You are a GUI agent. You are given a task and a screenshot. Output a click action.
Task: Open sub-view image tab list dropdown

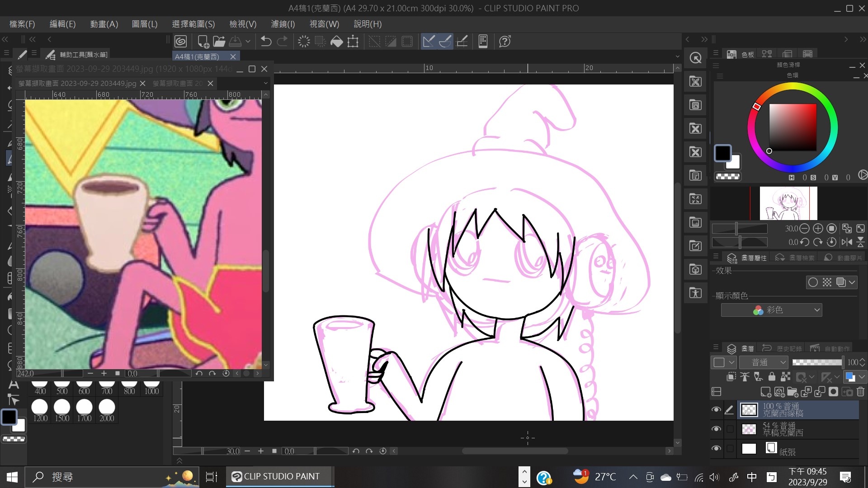(266, 83)
